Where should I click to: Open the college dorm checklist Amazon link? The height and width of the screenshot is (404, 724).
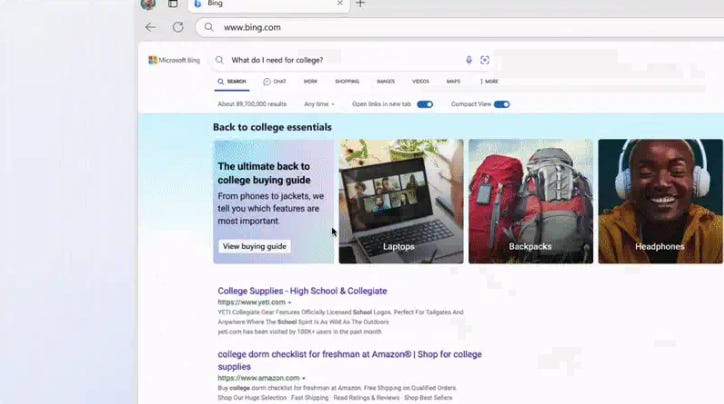pos(350,360)
